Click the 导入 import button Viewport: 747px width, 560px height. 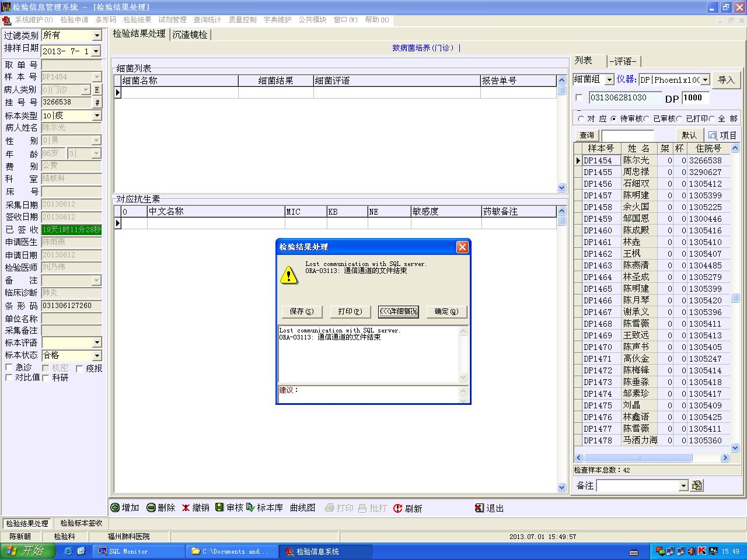726,80
